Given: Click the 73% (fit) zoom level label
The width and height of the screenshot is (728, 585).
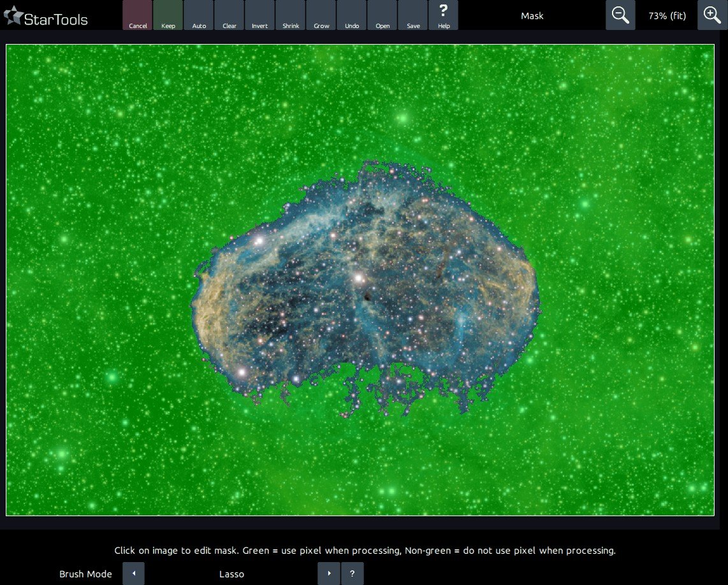Looking at the screenshot, I should 667,15.
